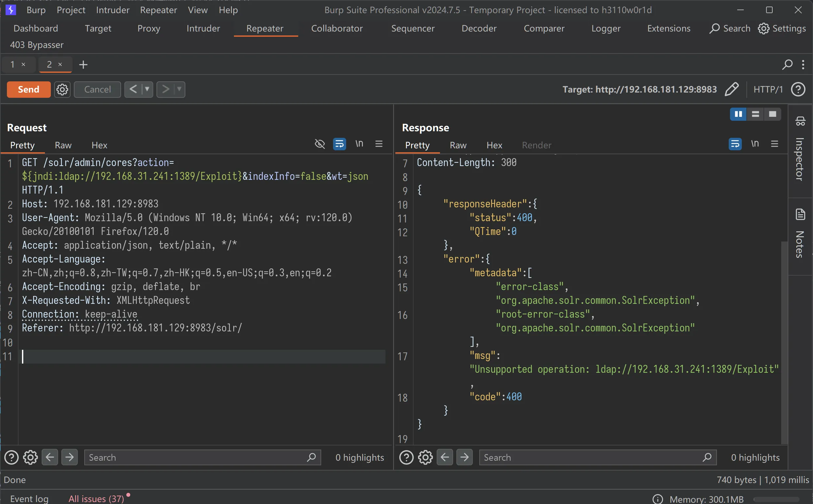Switch to the Dashboard tab
Image resolution: width=813 pixels, height=504 pixels.
36,28
